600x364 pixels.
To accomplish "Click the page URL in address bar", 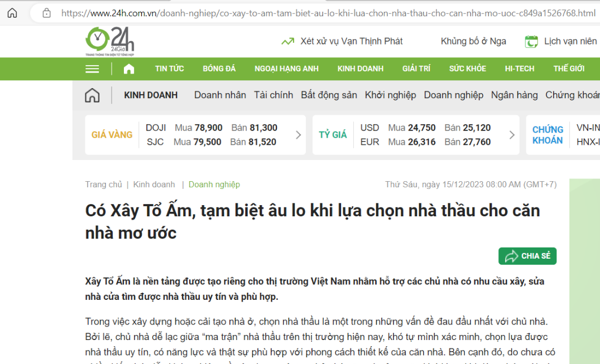I will click(328, 13).
